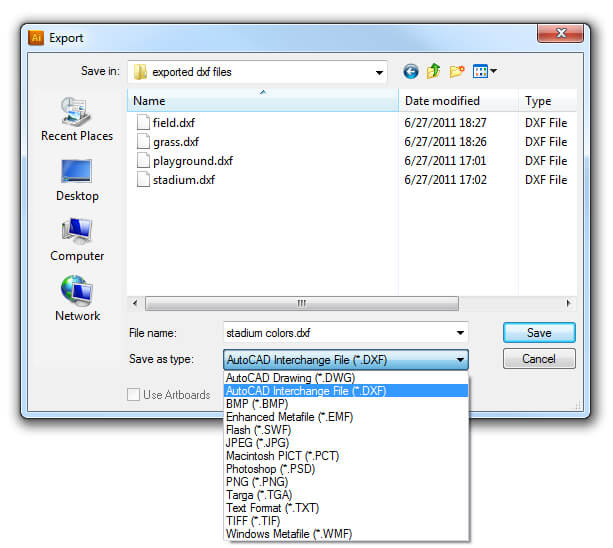Image resolution: width=613 pixels, height=548 pixels.
Task: Open the File name history dropdown arrow
Action: click(460, 333)
